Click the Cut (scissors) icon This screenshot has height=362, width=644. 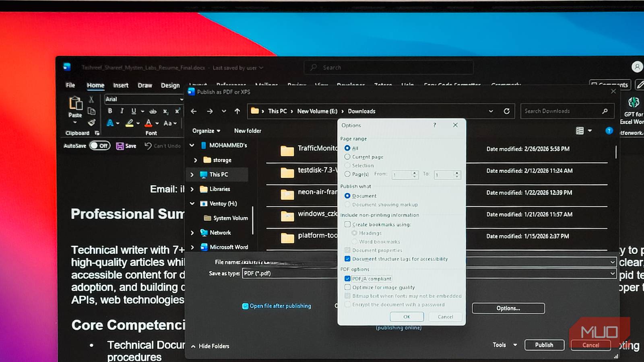point(91,100)
